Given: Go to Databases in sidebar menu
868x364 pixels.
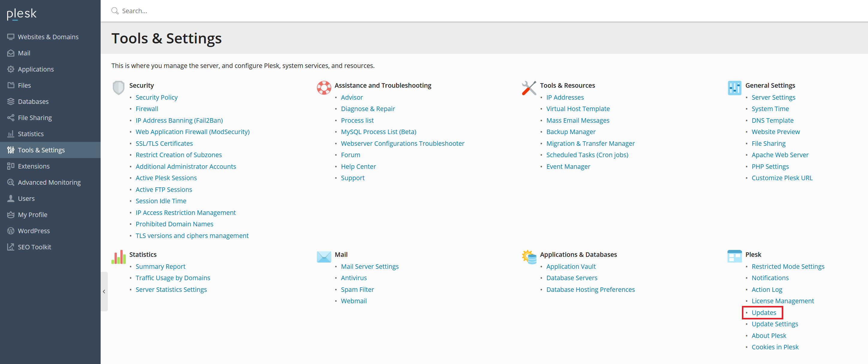Looking at the screenshot, I should [50, 101].
